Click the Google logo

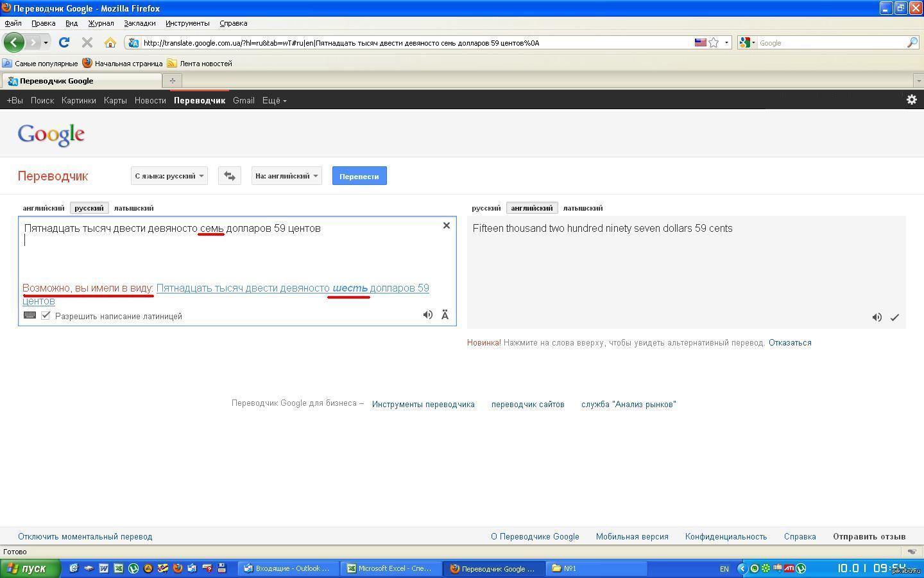pyautogui.click(x=51, y=135)
